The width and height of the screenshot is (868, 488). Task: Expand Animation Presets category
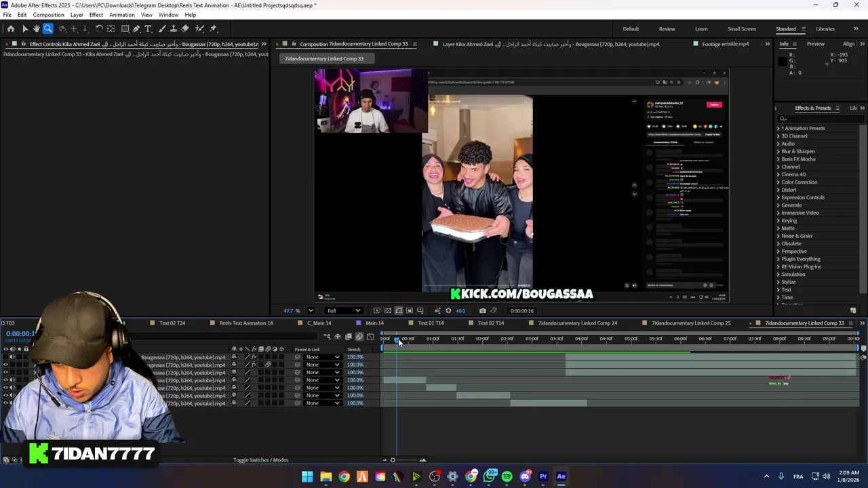(x=778, y=128)
